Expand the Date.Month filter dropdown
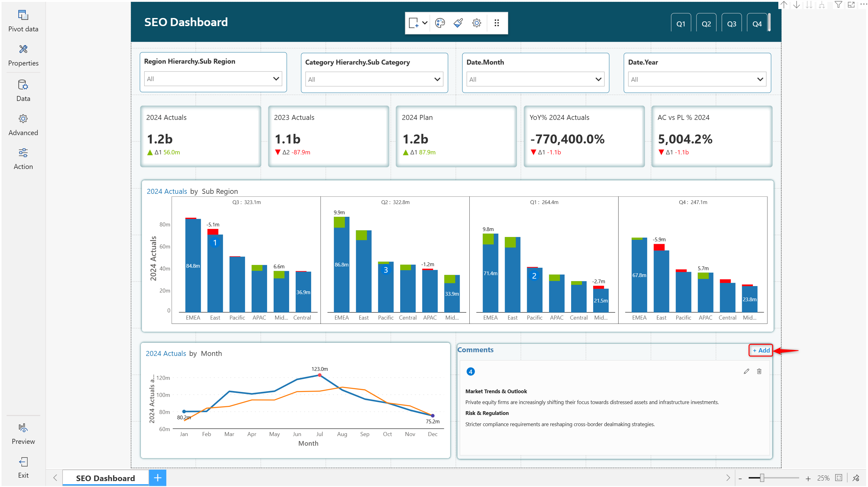The width and height of the screenshot is (868, 487). pos(598,79)
